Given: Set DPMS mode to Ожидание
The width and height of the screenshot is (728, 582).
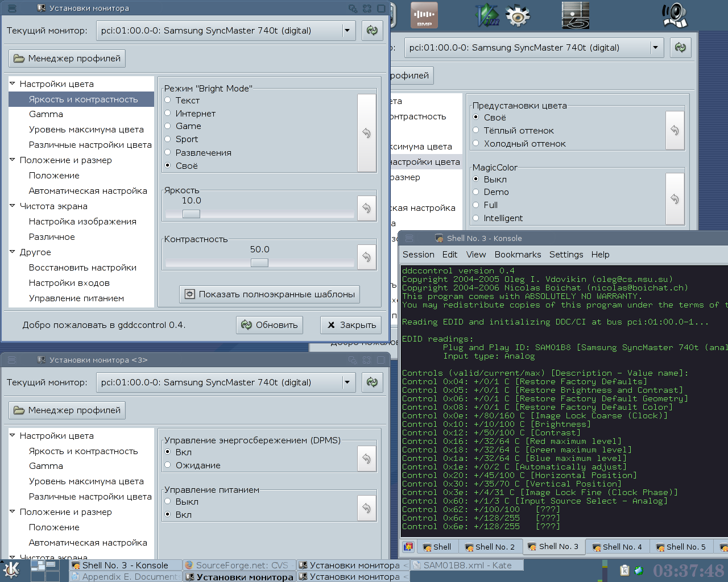Looking at the screenshot, I should click(x=192, y=465).
